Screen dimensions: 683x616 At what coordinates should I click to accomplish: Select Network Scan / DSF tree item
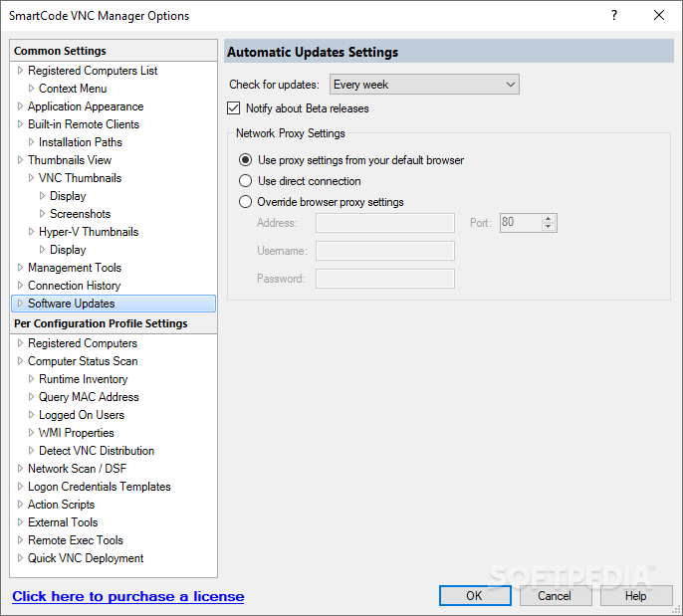pyautogui.click(x=77, y=469)
